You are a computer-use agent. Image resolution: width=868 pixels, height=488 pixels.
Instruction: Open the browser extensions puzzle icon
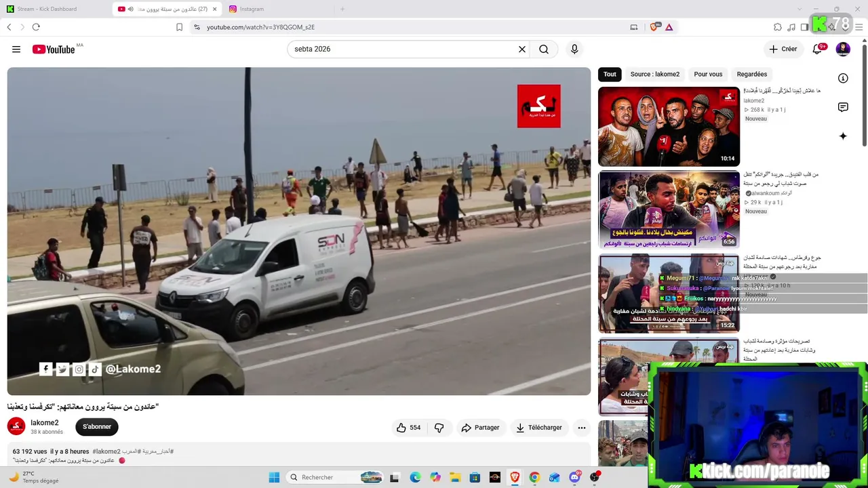(778, 27)
